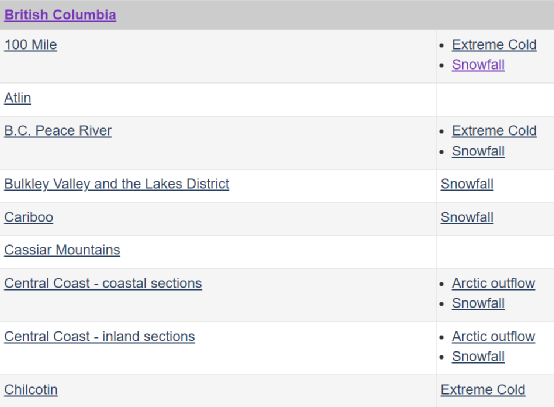The image size is (554, 407).
Task: View Snowfall alert for inland sections
Action: click(478, 356)
